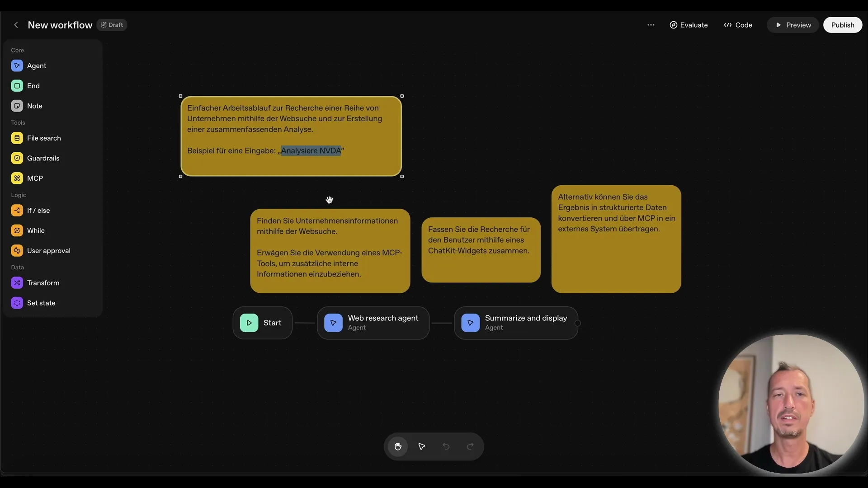
Task: Open the more options menu
Action: pyautogui.click(x=651, y=25)
